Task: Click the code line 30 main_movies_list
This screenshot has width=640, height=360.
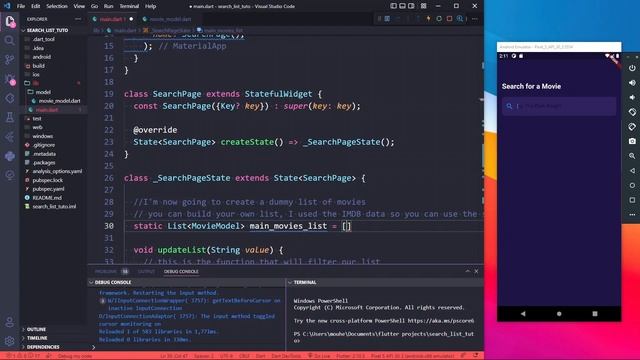Action: tap(288, 226)
